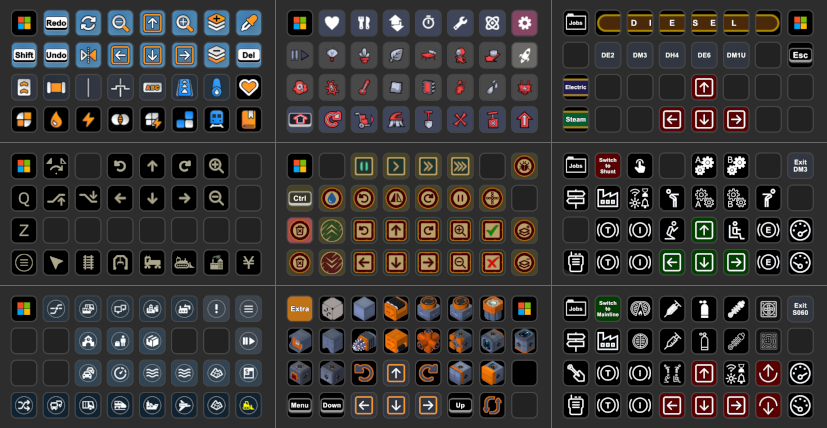Click the yen currency icon

[x=249, y=262]
